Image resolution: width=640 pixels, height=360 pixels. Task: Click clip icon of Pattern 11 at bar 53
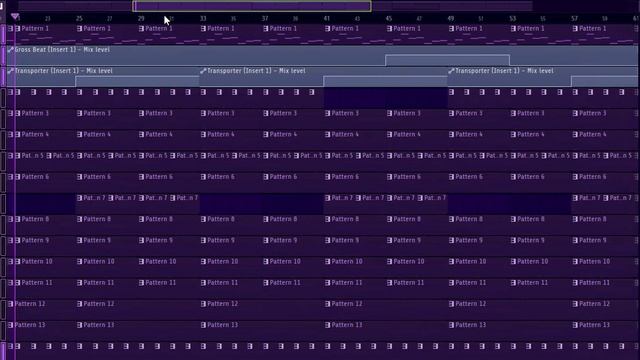[x=513, y=283]
